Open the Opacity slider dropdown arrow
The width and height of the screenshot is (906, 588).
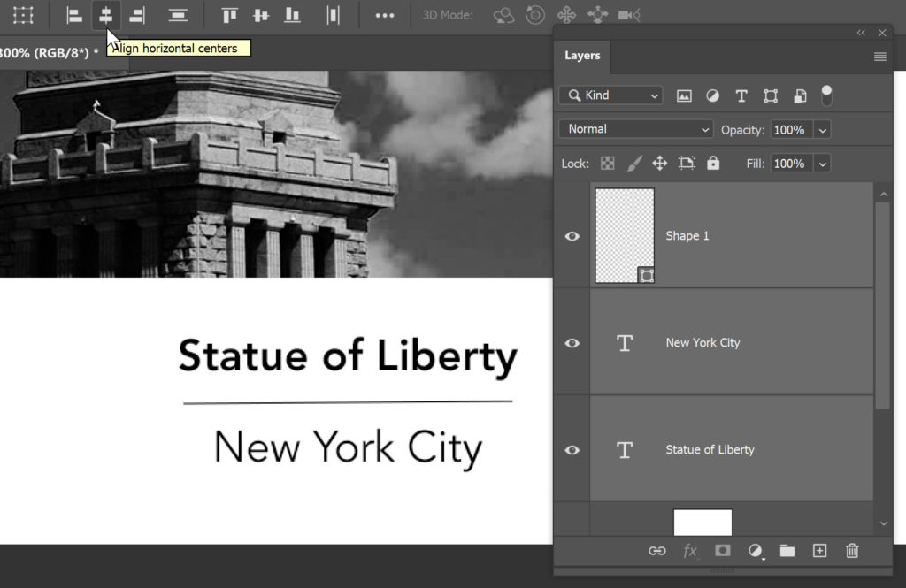(x=822, y=130)
